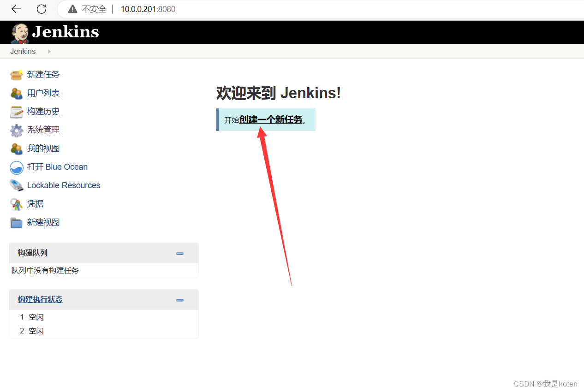Screen dimensions: 584x392
Task: Click the Jenkins title in the header
Action: point(66,32)
